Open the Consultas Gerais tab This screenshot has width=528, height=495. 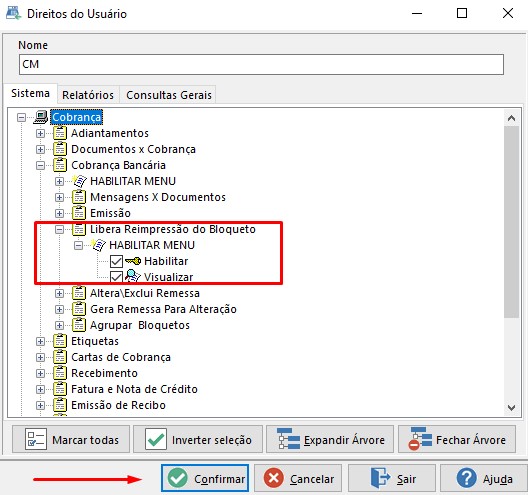(x=169, y=95)
